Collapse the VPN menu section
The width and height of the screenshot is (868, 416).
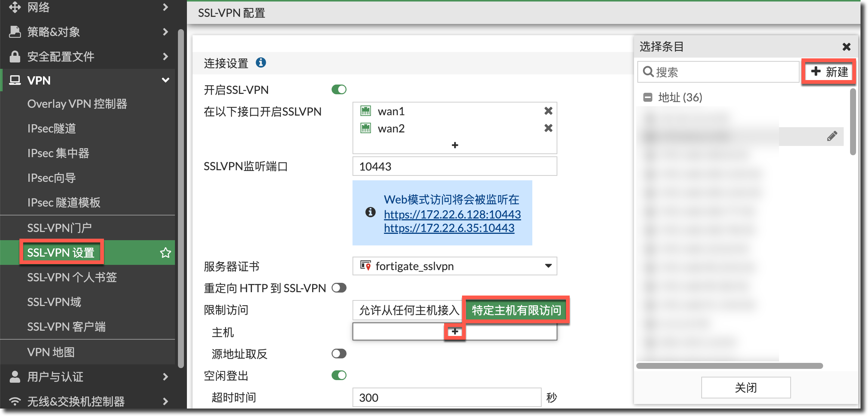click(x=166, y=80)
